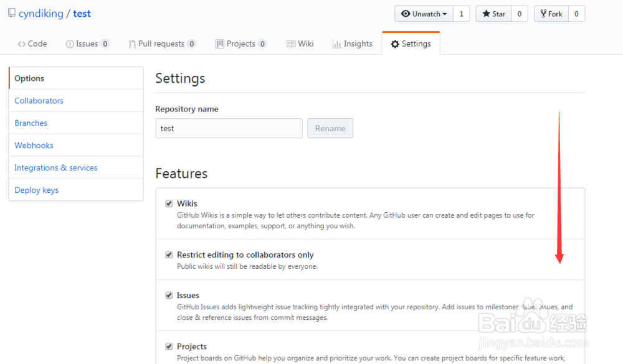Click the Rename button

tap(330, 128)
